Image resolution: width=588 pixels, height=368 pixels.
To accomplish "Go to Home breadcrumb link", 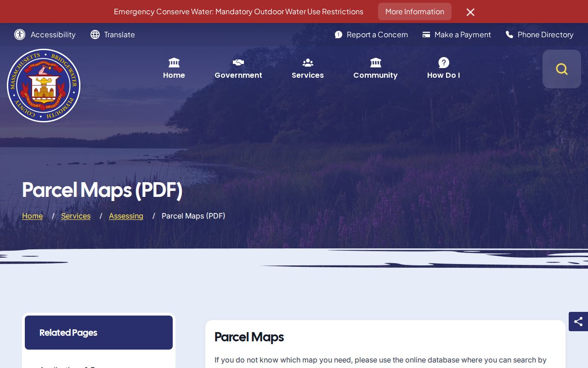I will (32, 216).
